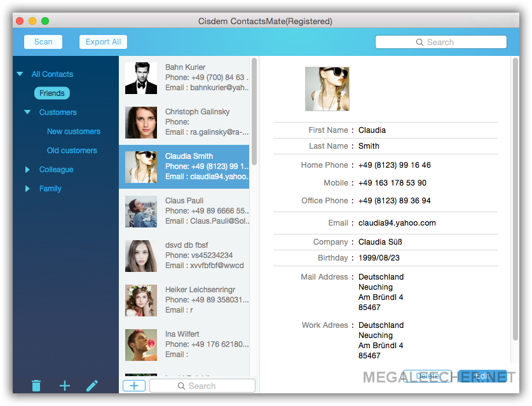The width and height of the screenshot is (532, 406).
Task: Click the Export All button
Action: (x=103, y=42)
